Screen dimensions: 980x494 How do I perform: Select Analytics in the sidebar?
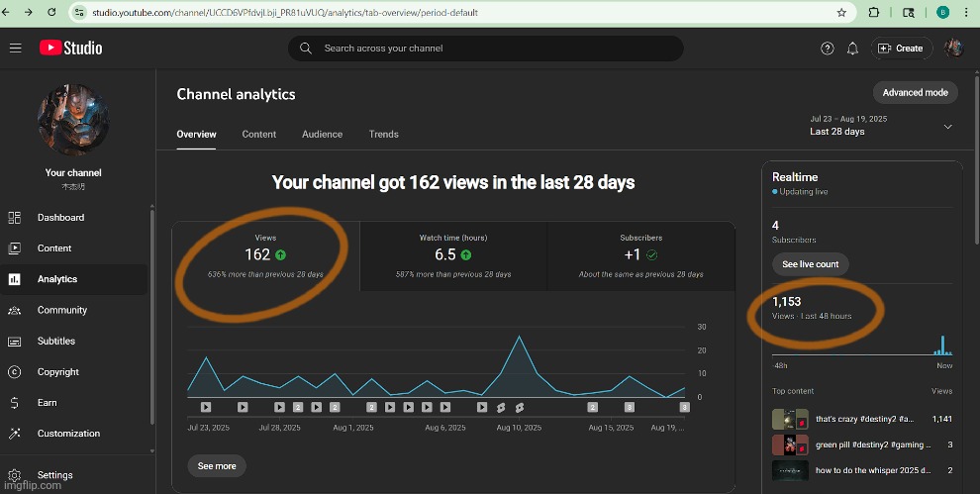tap(74, 279)
